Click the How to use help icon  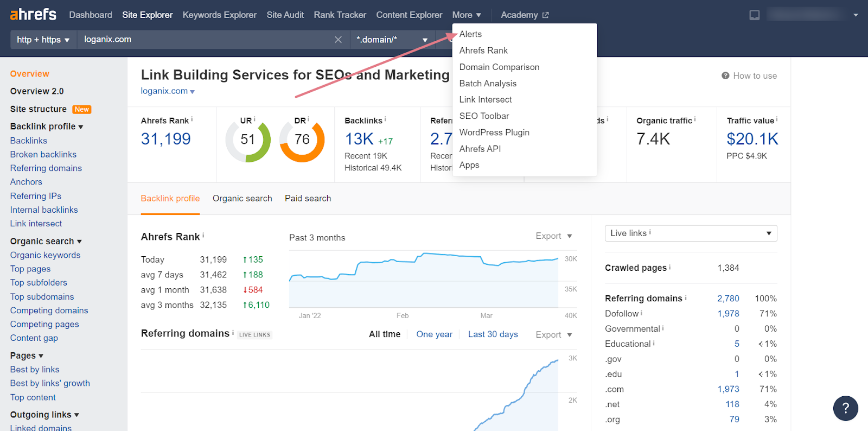pyautogui.click(x=725, y=76)
